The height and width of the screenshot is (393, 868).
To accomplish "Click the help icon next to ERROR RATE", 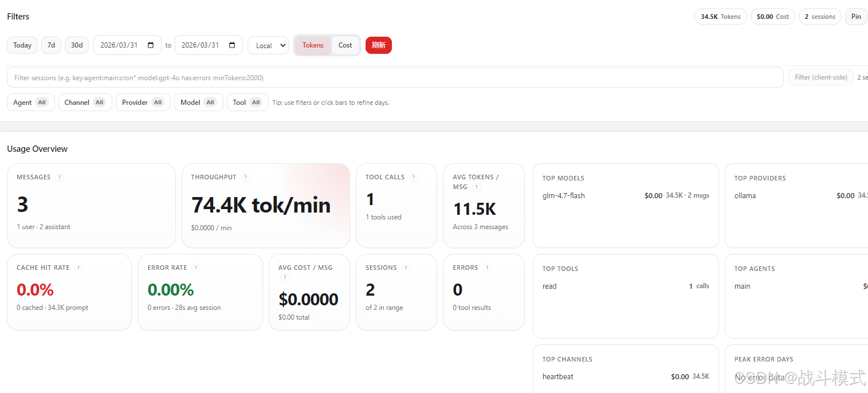I will click(196, 268).
